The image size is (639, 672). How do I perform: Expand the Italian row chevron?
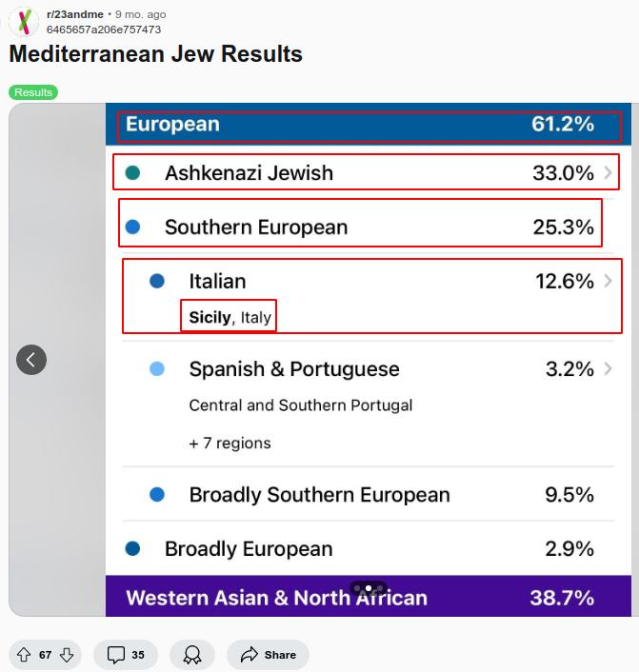click(x=609, y=281)
